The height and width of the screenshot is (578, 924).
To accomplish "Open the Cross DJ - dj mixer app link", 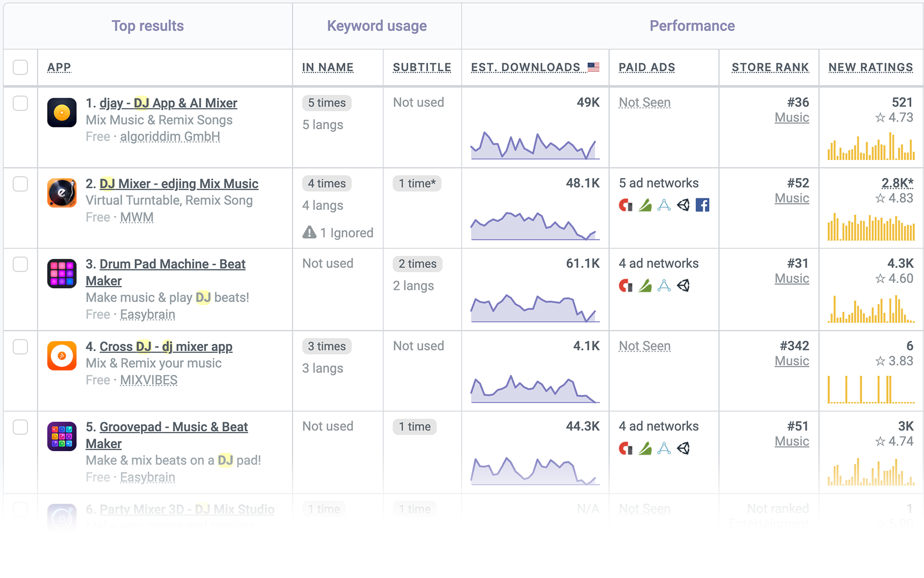I will 166,347.
